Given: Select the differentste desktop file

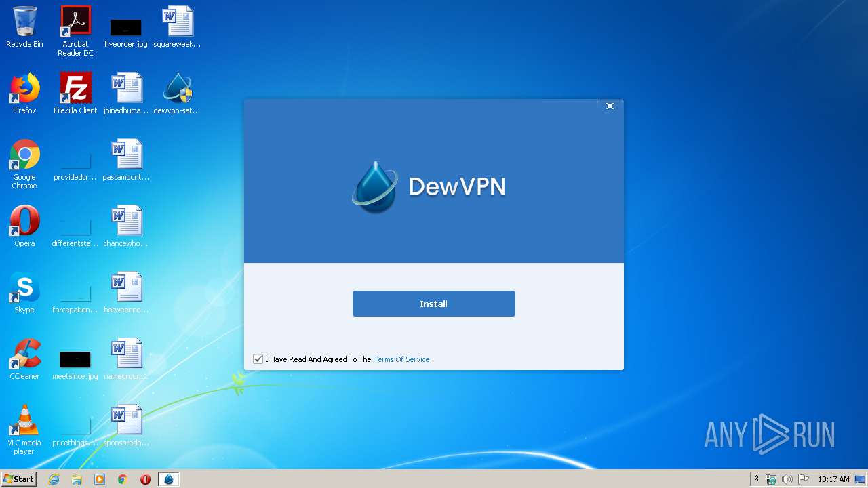Looking at the screenshot, I should click(75, 233).
